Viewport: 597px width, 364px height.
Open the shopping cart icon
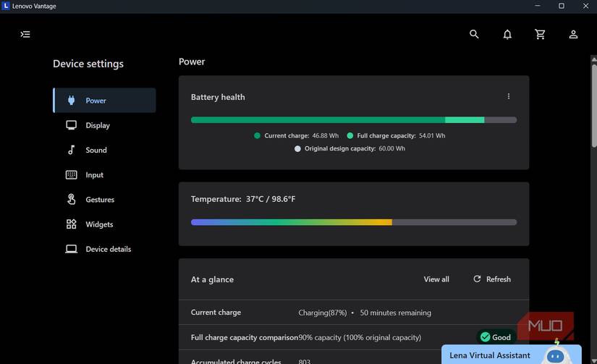tap(540, 34)
